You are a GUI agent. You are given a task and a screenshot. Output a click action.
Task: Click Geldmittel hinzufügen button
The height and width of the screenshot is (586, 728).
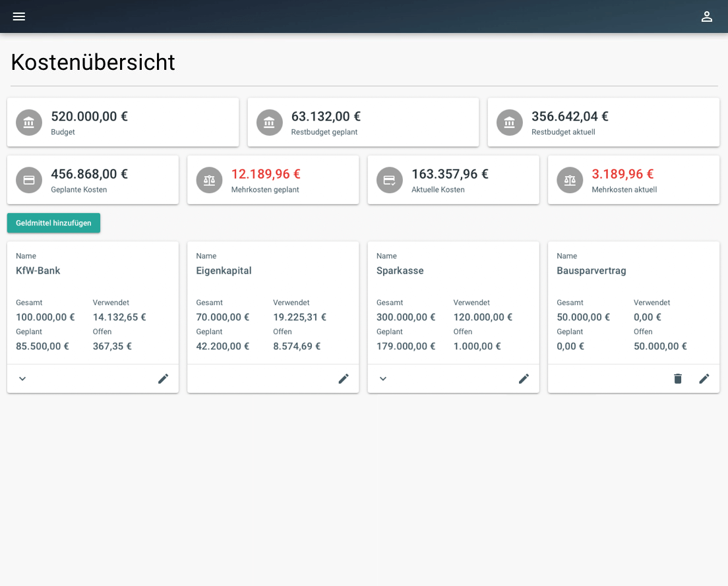(53, 223)
